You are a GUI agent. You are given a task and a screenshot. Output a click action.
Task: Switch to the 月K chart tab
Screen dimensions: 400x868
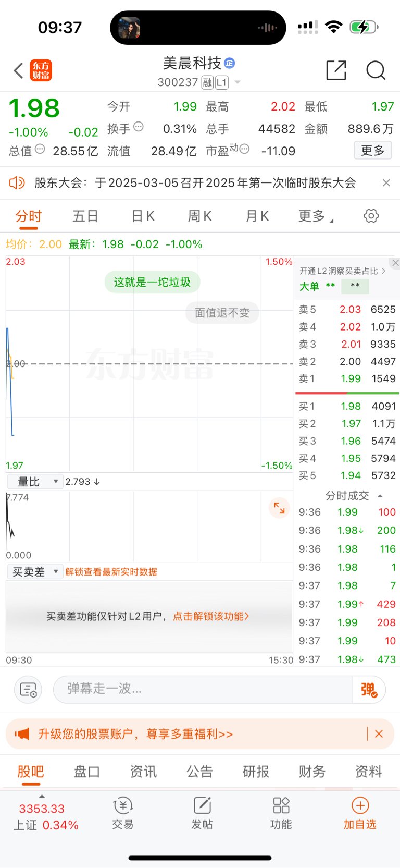click(257, 216)
